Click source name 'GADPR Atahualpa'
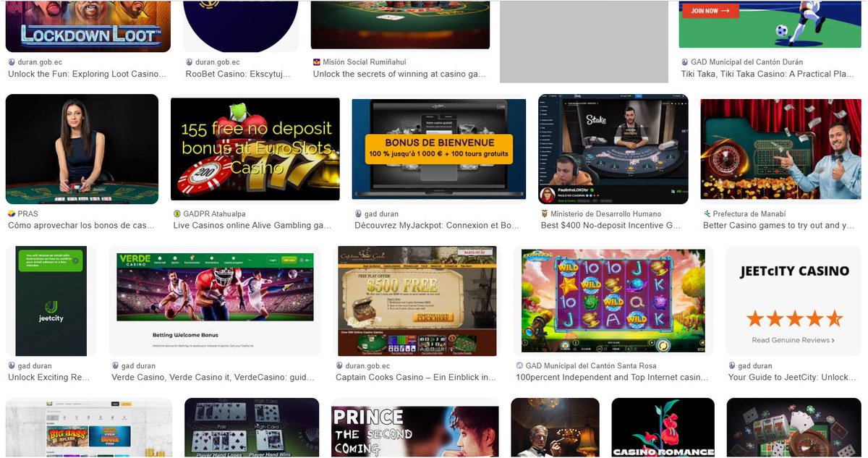 [216, 214]
